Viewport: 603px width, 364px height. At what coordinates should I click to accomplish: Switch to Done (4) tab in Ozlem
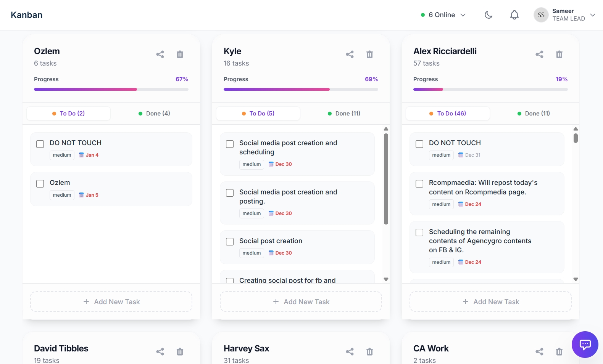[154, 114]
